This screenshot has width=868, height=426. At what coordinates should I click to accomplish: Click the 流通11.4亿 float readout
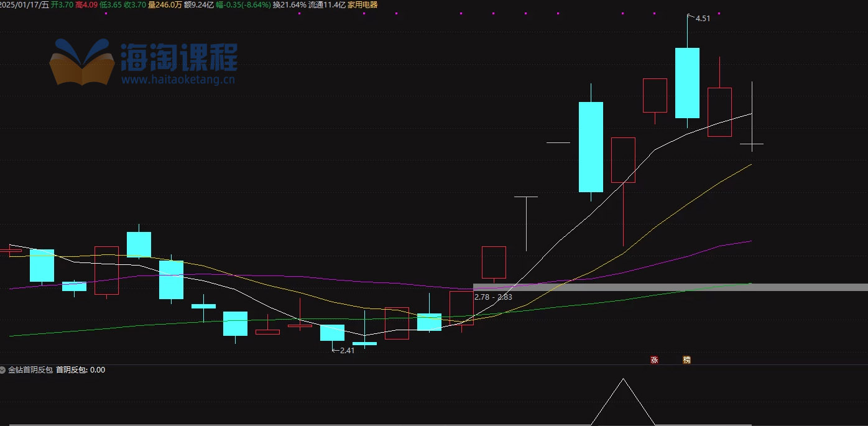[x=327, y=5]
